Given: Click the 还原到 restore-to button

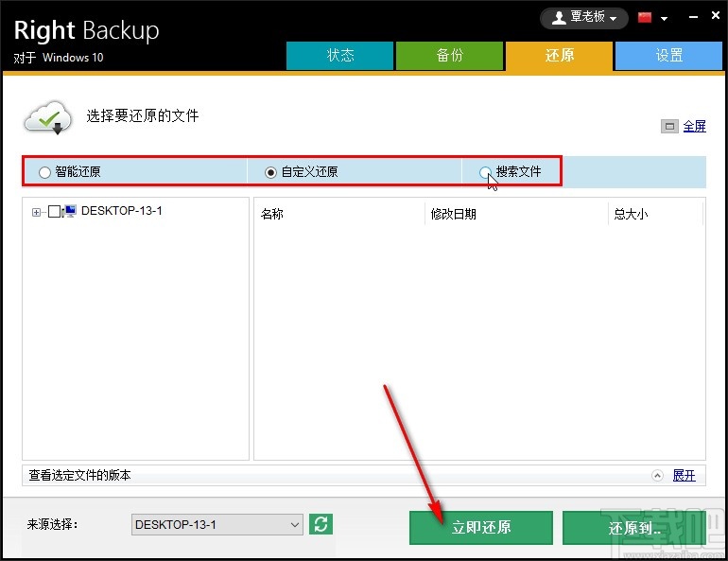Looking at the screenshot, I should [634, 528].
